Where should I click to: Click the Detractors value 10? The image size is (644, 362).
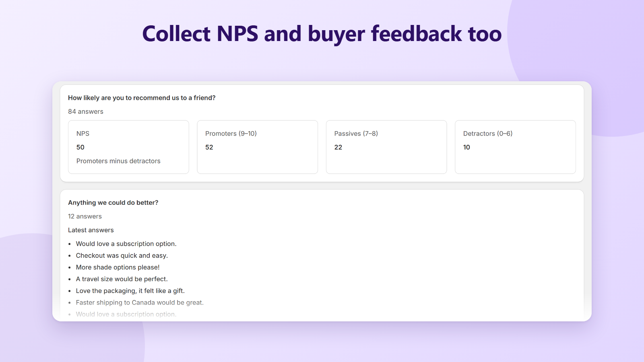click(x=466, y=147)
